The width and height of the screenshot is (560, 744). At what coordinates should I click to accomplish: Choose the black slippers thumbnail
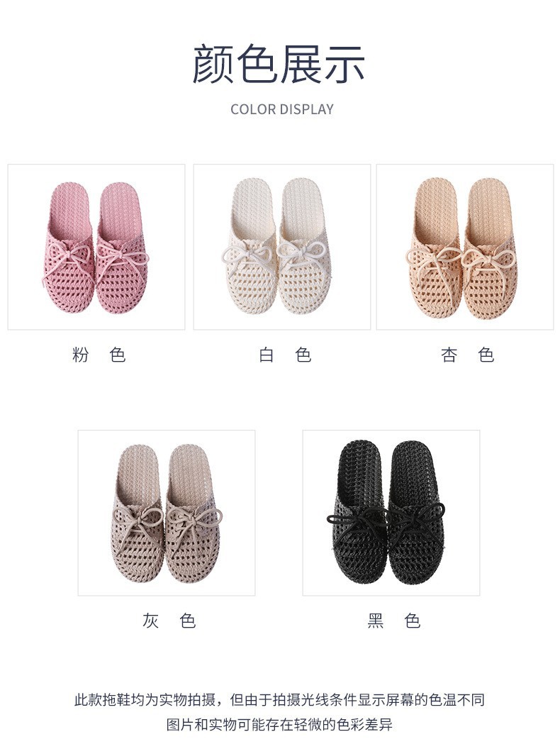point(391,513)
